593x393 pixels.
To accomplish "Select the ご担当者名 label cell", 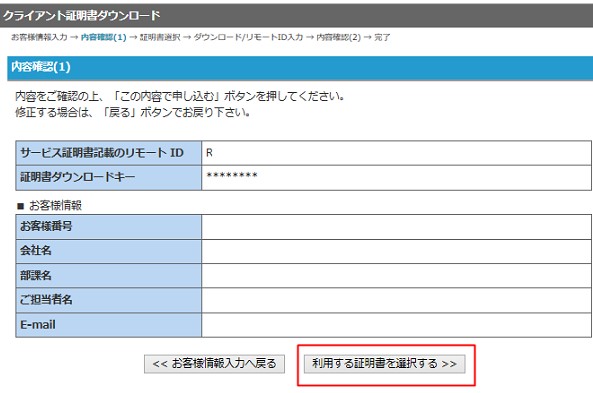I will coord(109,300).
